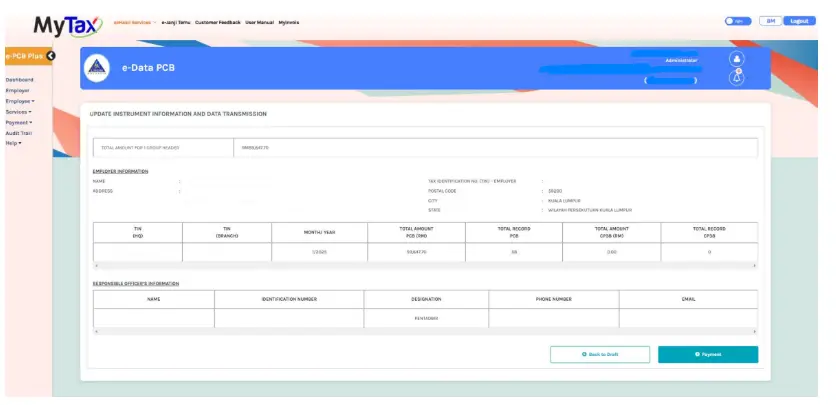Click the MyTax logo
This screenshot has height=405, width=836.
point(68,25)
